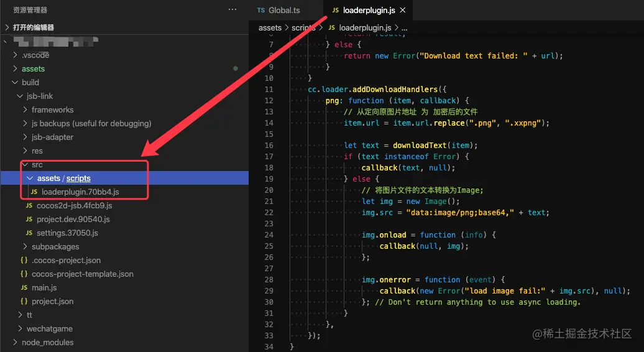
Task: Collapse the jsb-link folder
Action: (20, 96)
